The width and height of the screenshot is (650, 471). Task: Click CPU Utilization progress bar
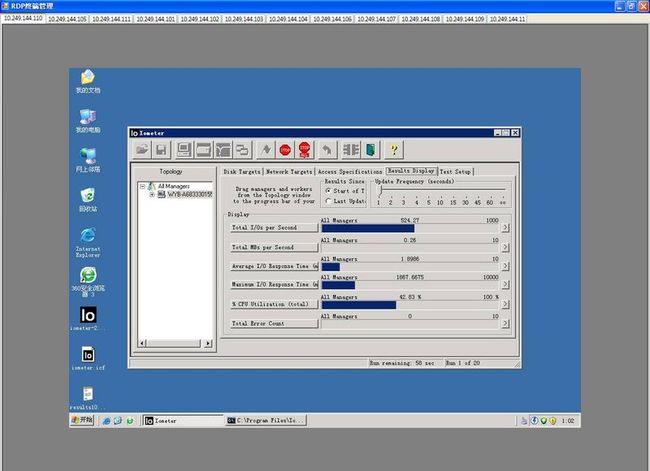[x=410, y=305]
